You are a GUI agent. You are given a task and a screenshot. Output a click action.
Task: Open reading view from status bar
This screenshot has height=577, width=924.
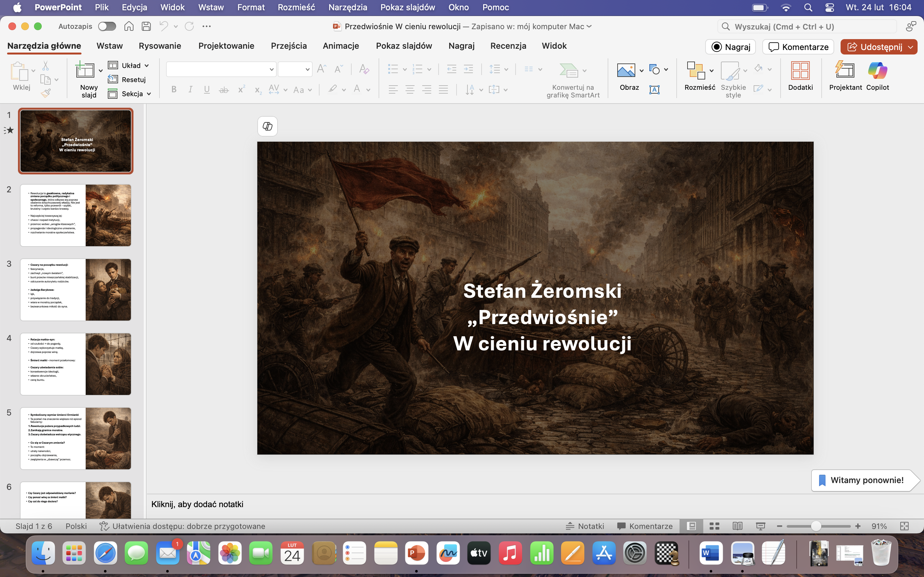point(737,526)
